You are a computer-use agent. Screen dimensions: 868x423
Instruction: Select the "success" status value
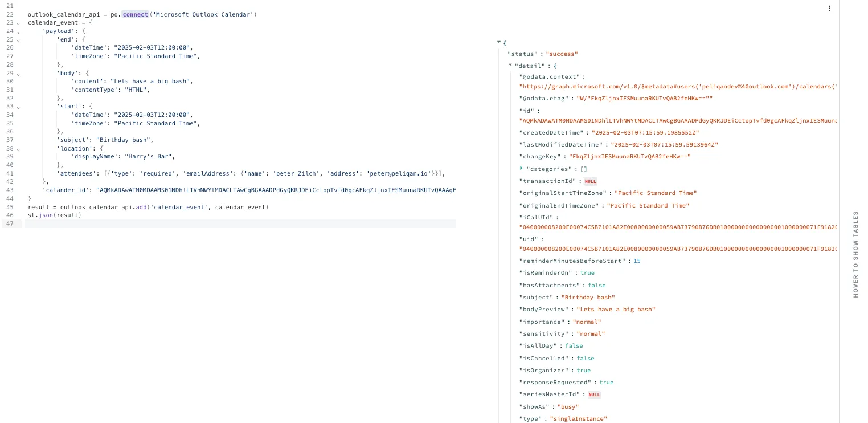pyautogui.click(x=562, y=54)
